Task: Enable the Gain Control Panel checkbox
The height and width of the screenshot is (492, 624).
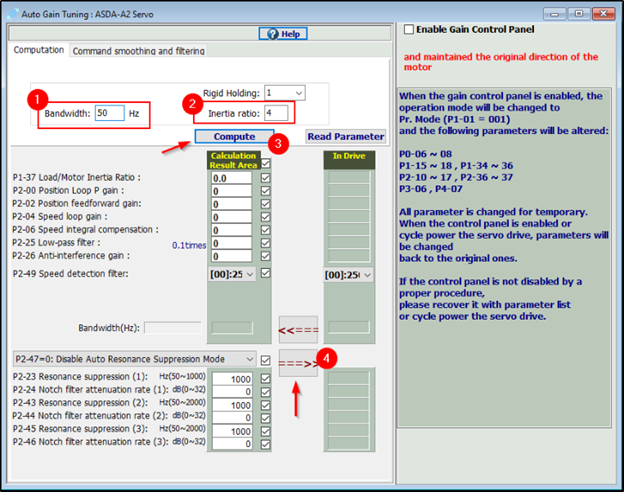Action: pos(409,30)
